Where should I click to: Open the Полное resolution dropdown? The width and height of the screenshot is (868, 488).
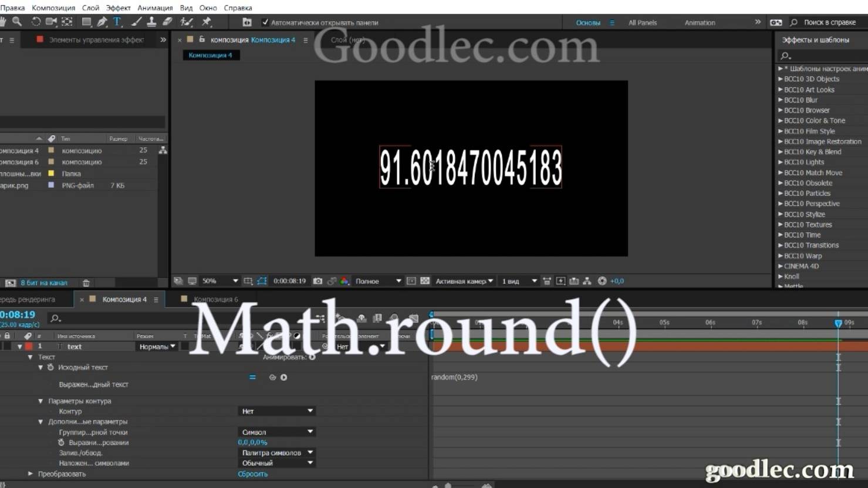tap(378, 281)
